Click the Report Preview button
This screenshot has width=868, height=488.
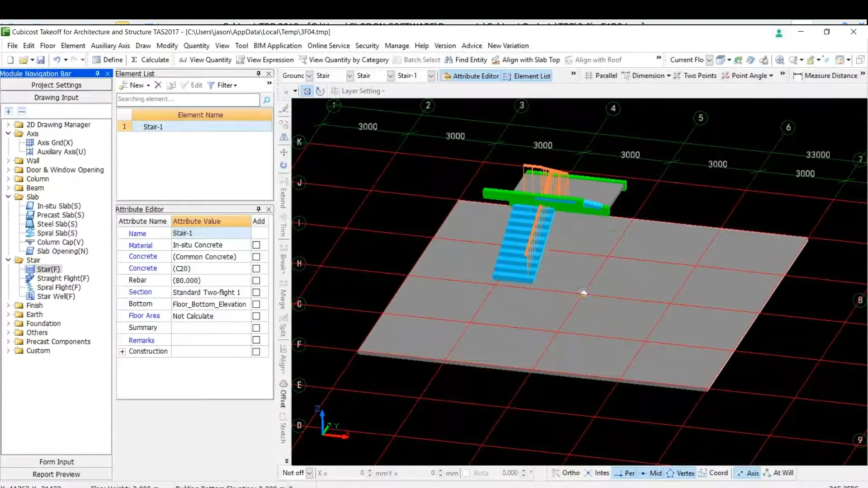(57, 474)
